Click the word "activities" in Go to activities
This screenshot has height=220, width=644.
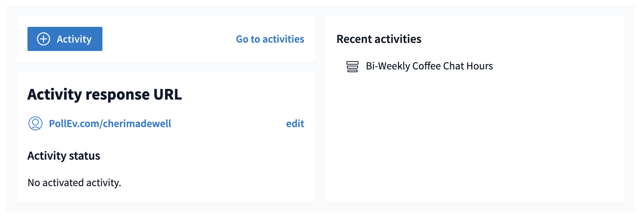tap(283, 39)
